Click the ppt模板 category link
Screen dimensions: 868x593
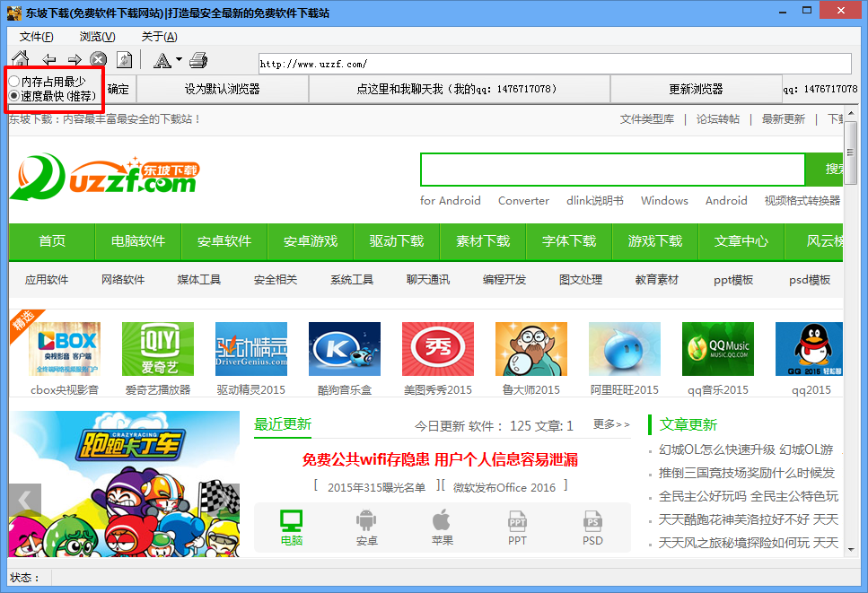pos(733,280)
